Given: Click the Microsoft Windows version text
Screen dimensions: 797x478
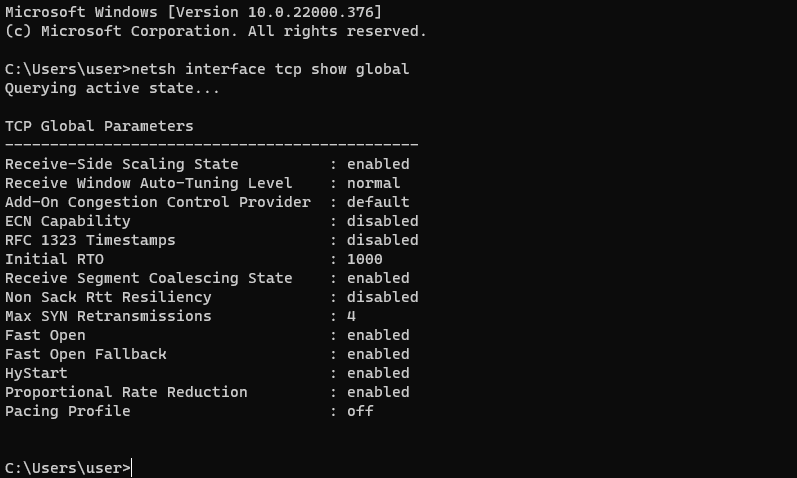Looking at the screenshot, I should tap(193, 12).
